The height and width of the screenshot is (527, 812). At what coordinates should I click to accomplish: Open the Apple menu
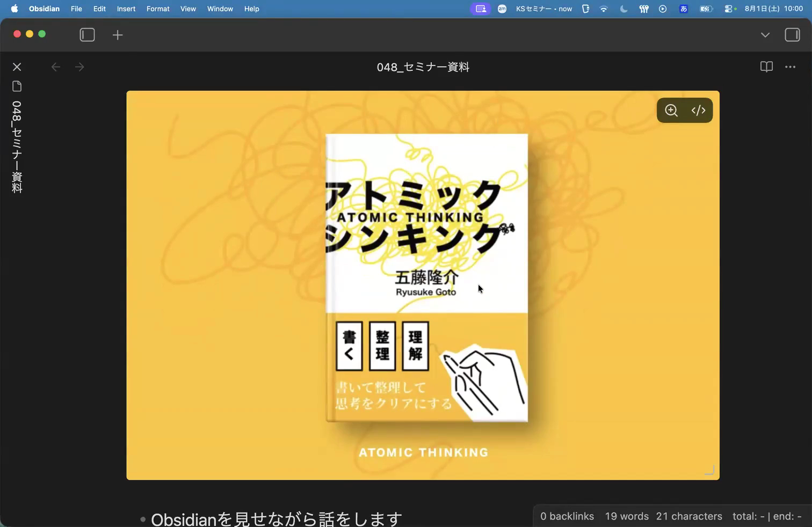click(15, 9)
